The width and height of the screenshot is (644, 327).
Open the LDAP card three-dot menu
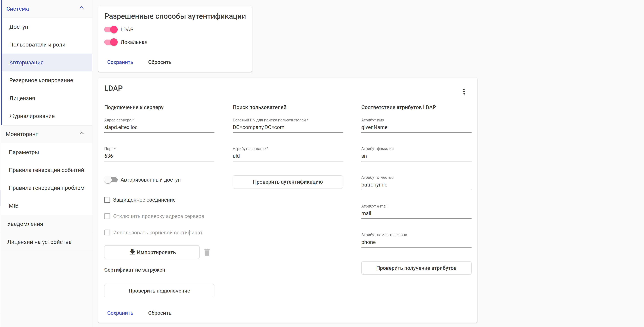coord(464,92)
